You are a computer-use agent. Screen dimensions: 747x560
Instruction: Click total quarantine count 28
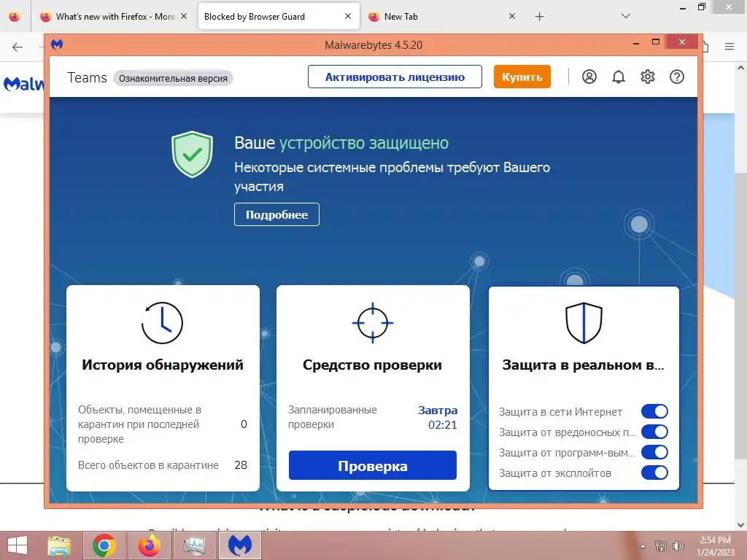pos(241,464)
